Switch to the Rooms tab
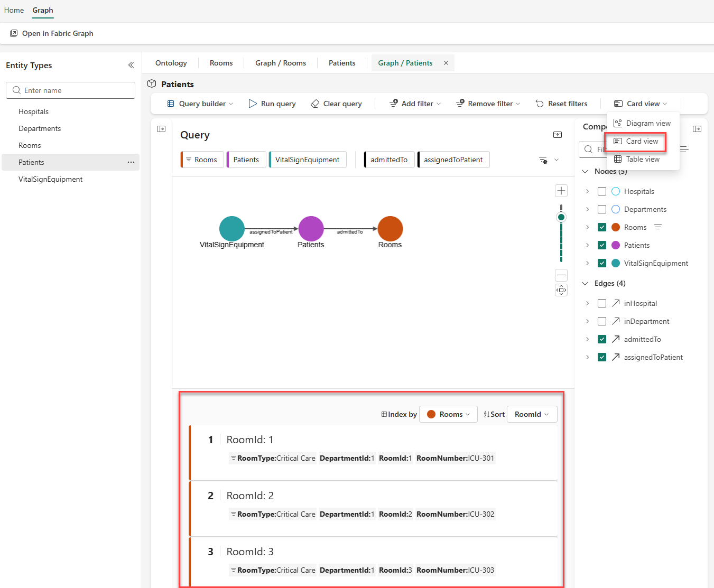This screenshot has height=588, width=714. (x=221, y=63)
